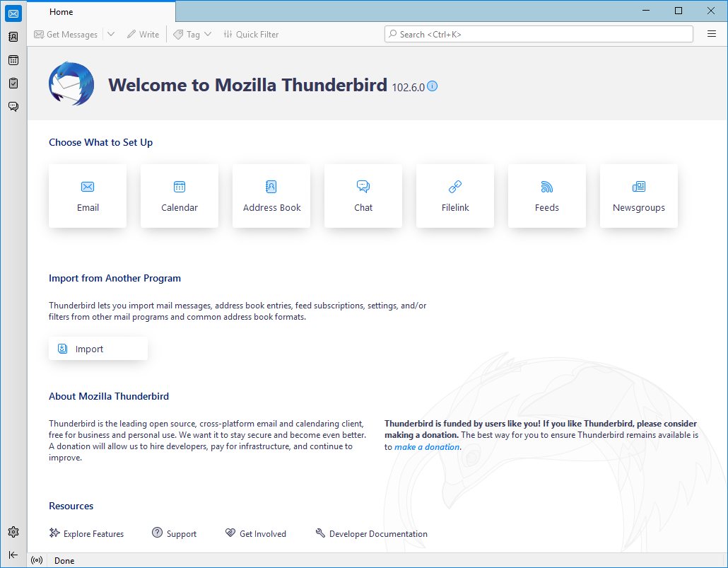This screenshot has height=568, width=728.
Task: Open the Mail space in the sidebar
Action: pyautogui.click(x=13, y=13)
